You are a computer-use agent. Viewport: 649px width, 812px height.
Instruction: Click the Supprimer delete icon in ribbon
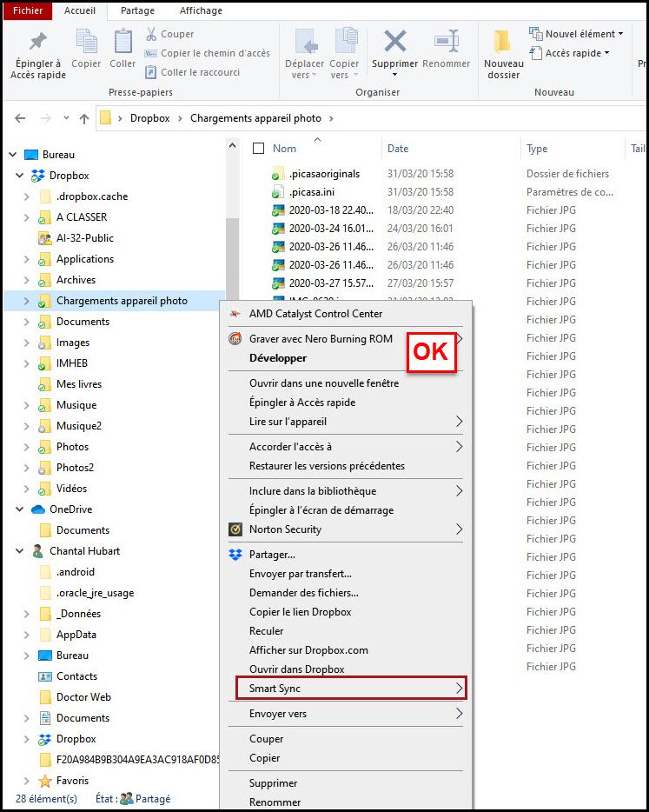coord(394,42)
